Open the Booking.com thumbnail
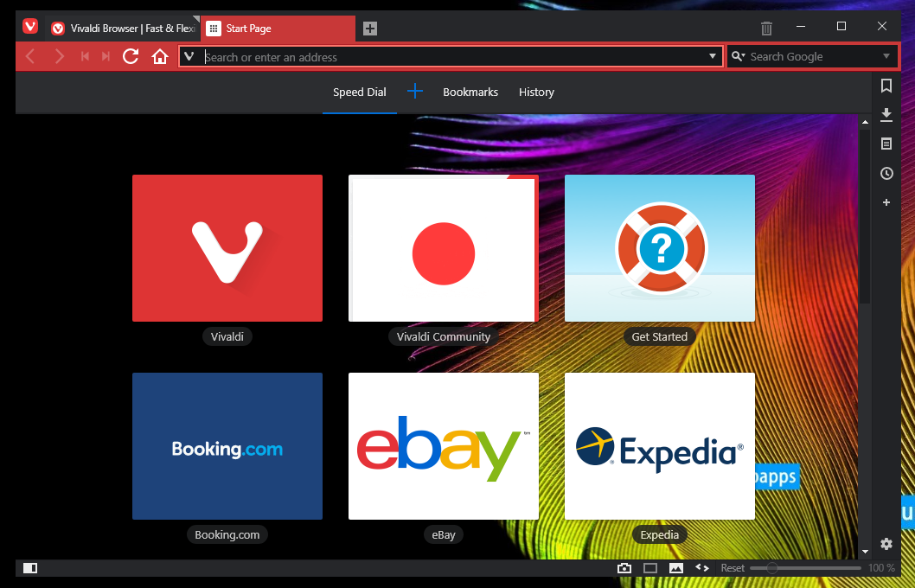The image size is (915, 588). pos(227,446)
